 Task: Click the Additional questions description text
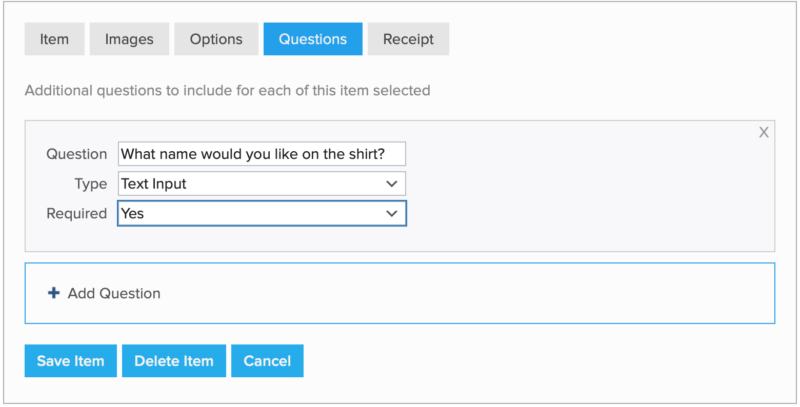tap(227, 90)
